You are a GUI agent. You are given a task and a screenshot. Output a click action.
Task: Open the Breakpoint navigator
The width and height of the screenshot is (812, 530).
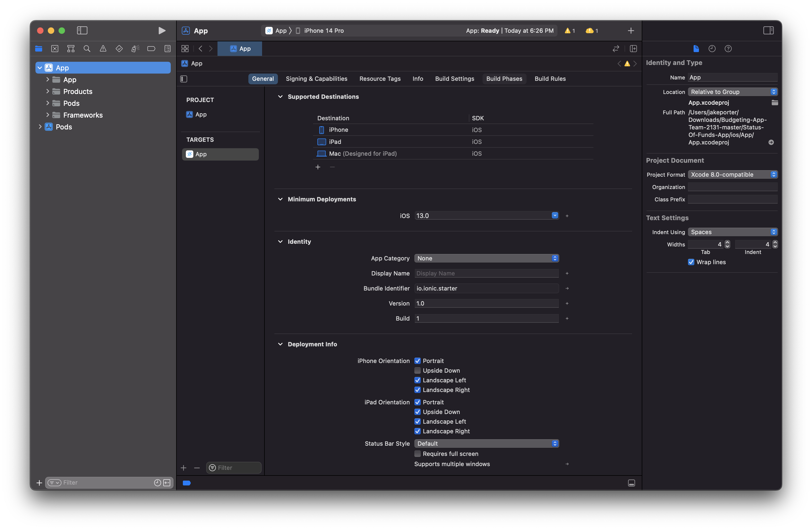point(151,48)
